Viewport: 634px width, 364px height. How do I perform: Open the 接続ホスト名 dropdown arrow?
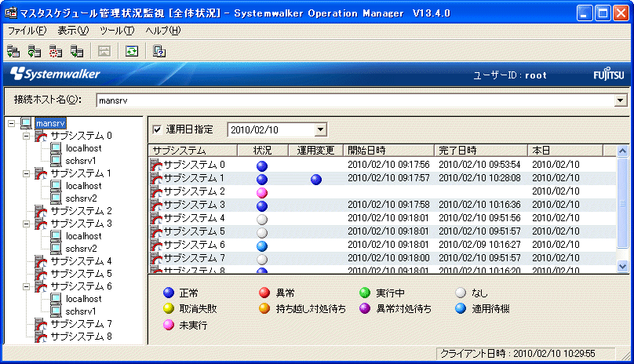point(620,100)
